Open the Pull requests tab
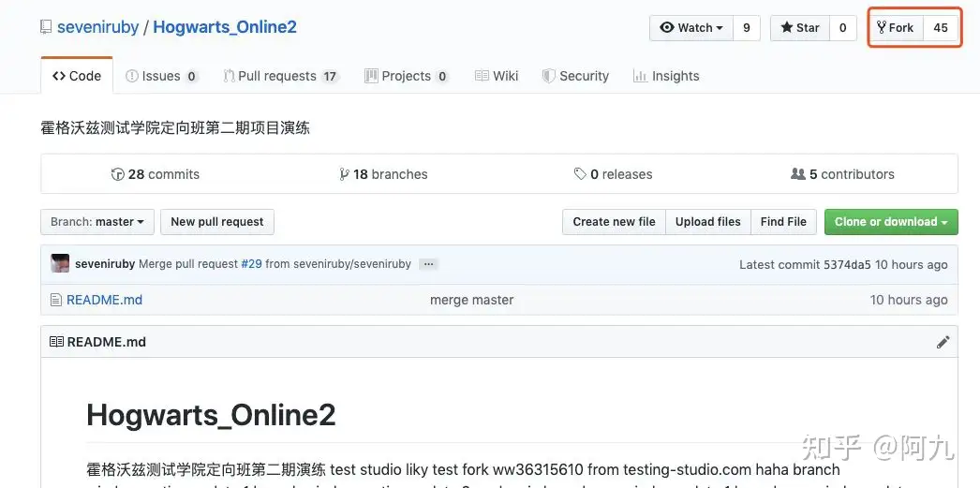 coord(281,76)
